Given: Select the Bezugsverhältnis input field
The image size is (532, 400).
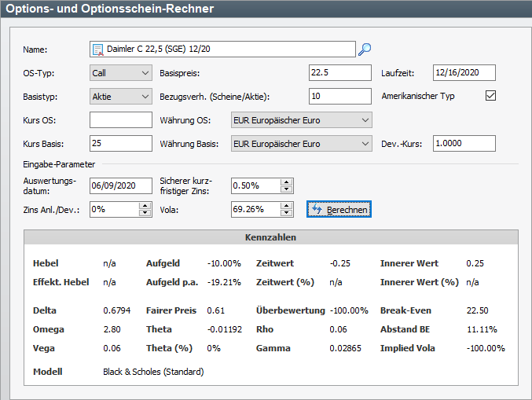Looking at the screenshot, I should pos(339,97).
